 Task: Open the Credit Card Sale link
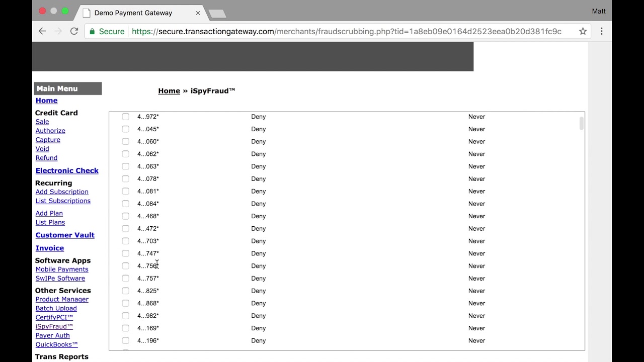tap(42, 122)
